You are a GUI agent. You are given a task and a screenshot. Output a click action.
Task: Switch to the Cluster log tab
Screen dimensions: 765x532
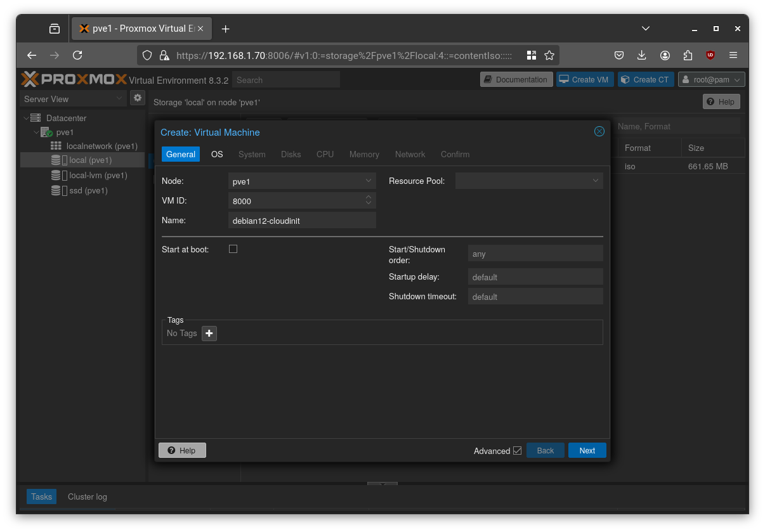pos(87,496)
